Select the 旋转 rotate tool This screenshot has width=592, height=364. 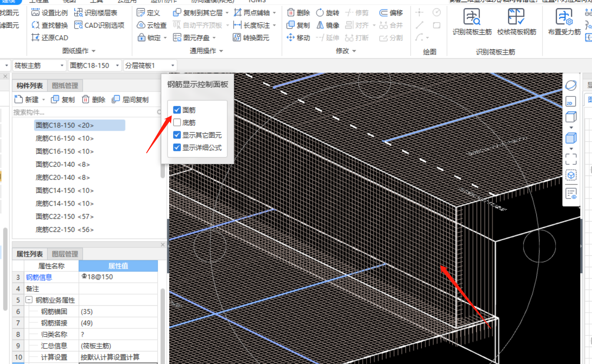[x=327, y=13]
